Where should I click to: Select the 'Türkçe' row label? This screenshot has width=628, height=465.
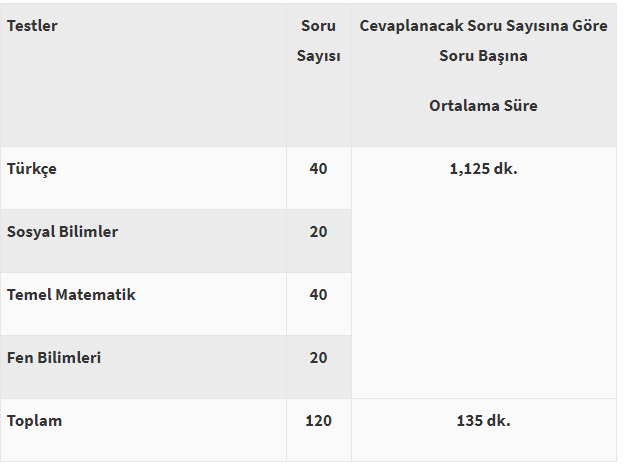[x=32, y=169]
